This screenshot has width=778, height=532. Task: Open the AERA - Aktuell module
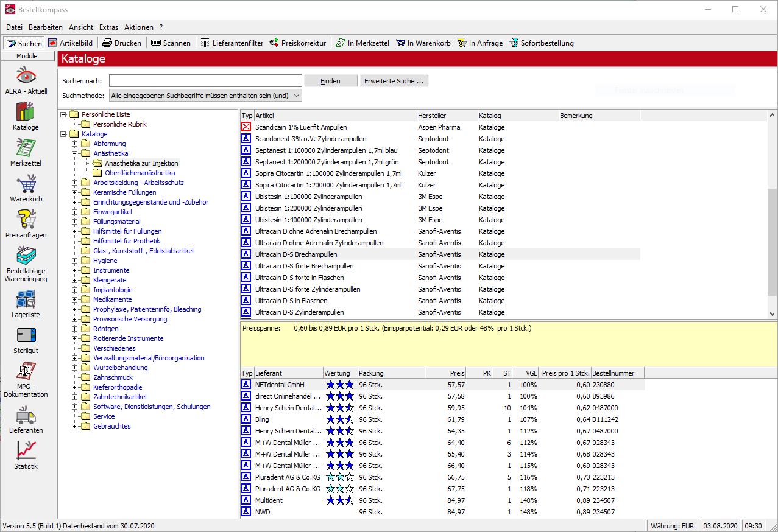click(x=26, y=80)
